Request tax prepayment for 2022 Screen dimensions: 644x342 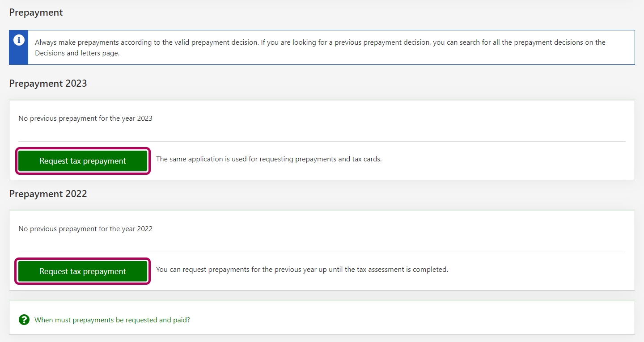(x=83, y=271)
